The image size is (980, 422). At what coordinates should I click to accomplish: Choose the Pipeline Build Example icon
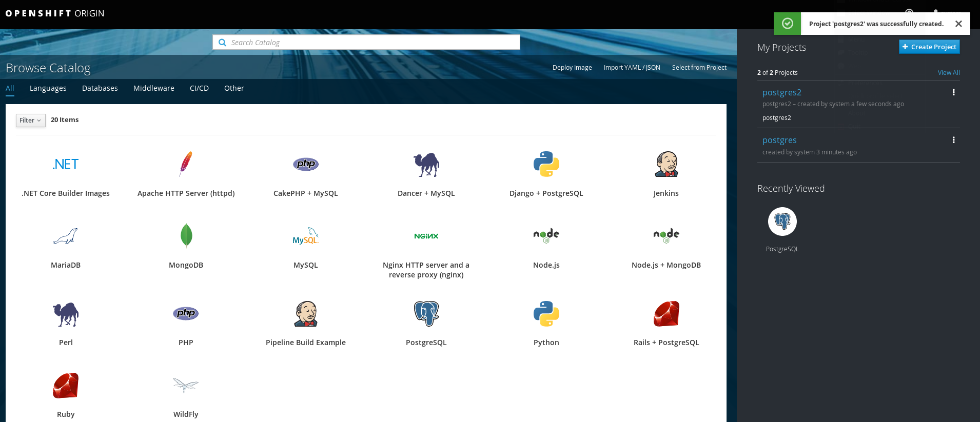coord(306,314)
